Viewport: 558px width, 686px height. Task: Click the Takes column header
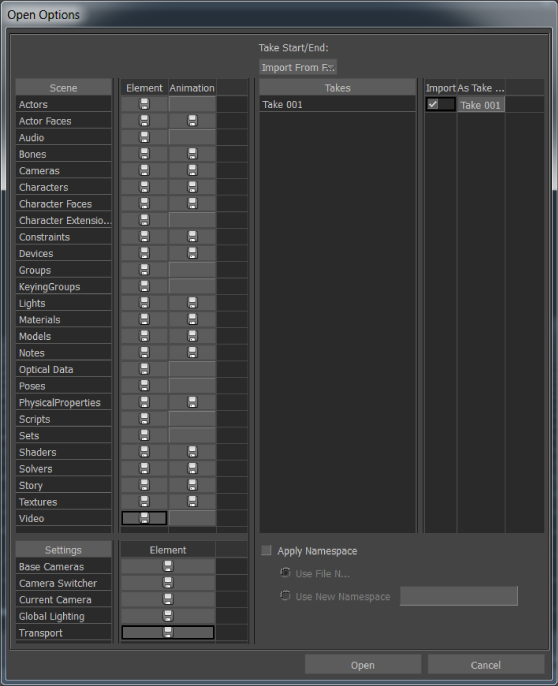pos(337,88)
